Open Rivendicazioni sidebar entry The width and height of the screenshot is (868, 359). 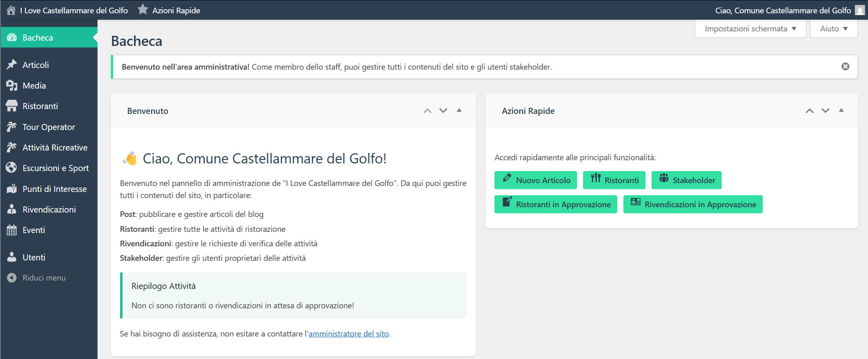point(49,209)
